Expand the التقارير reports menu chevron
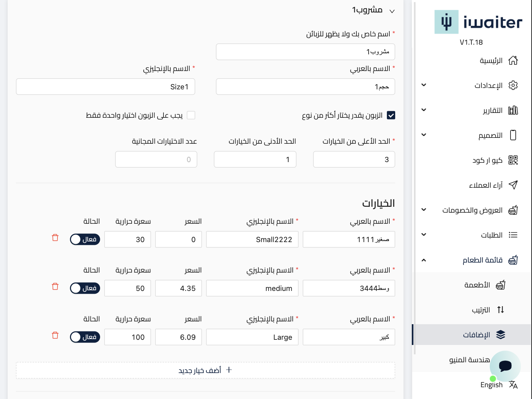The width and height of the screenshot is (532, 399). tap(424, 110)
